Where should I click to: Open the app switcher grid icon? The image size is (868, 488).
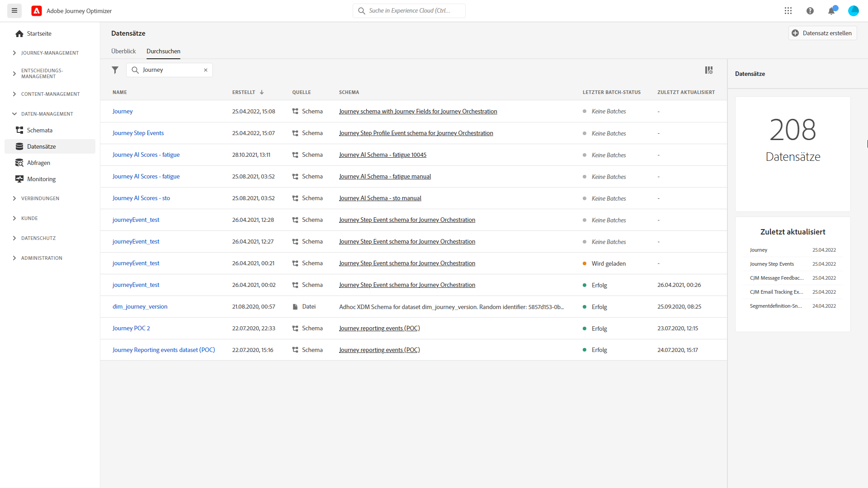tap(788, 11)
